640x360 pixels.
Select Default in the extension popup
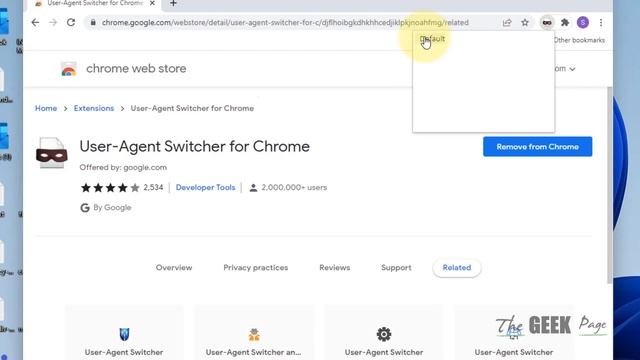pyautogui.click(x=433, y=39)
